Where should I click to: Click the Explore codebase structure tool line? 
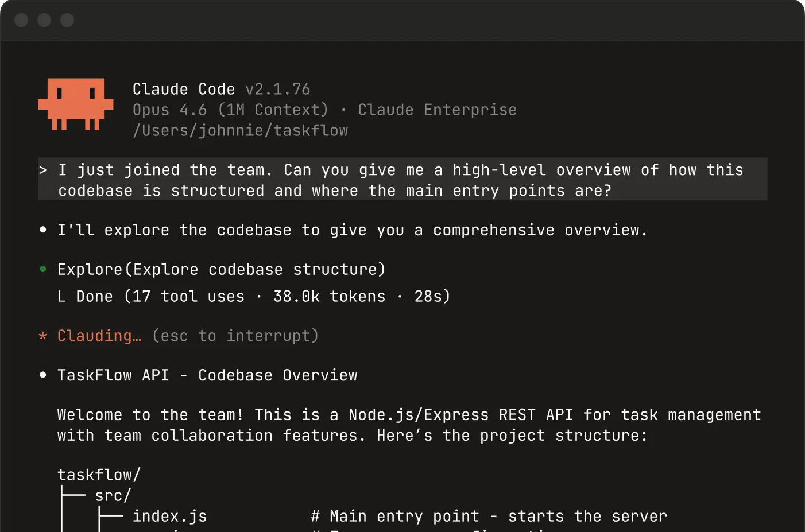(x=221, y=270)
